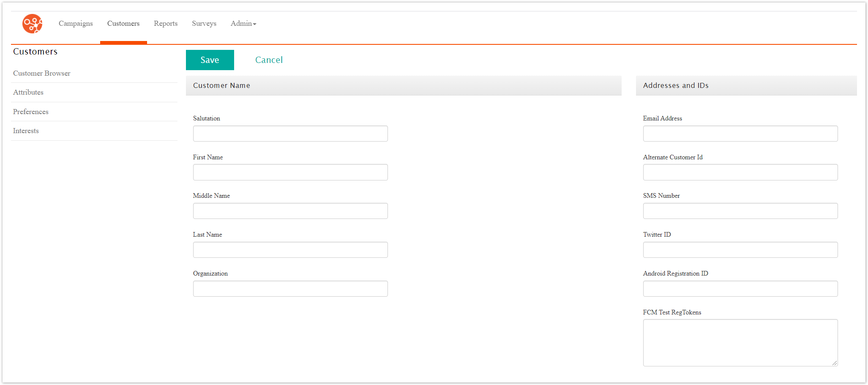This screenshot has height=385, width=868.
Task: Grab the FCM textarea resize handle
Action: click(835, 363)
